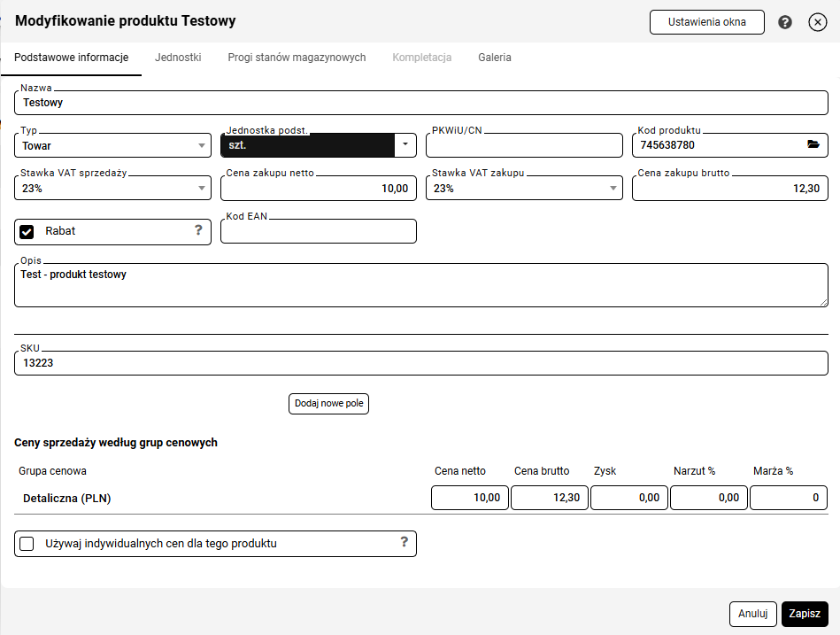
Task: Open the Jednostka podst. dropdown arrow
Action: click(405, 144)
